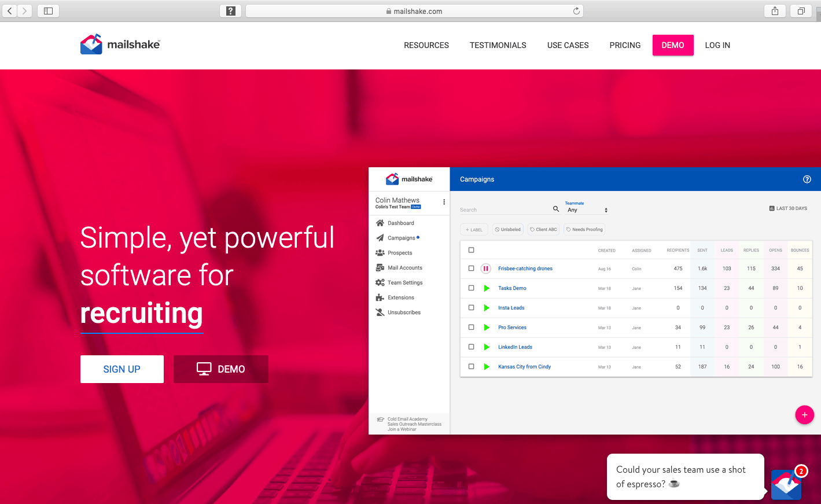Screen dimensions: 821x504
Task: Click the play icon for Tasks Demo
Action: 487,288
